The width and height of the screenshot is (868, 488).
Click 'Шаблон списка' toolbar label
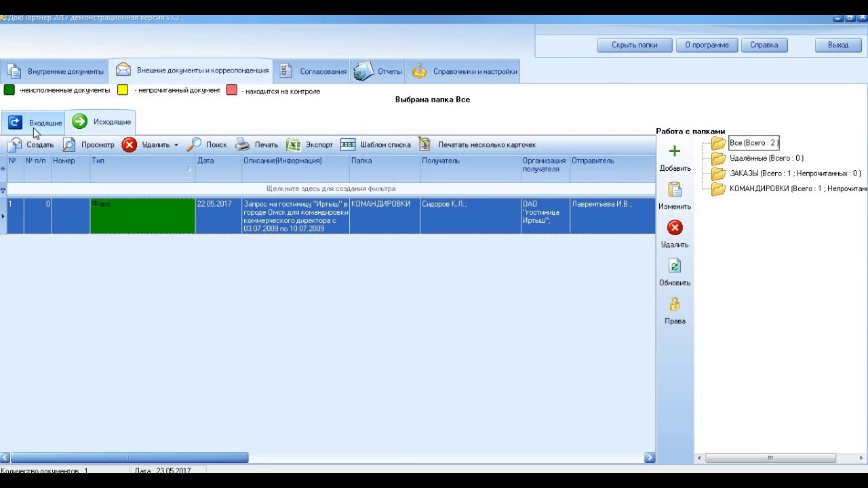click(x=386, y=145)
